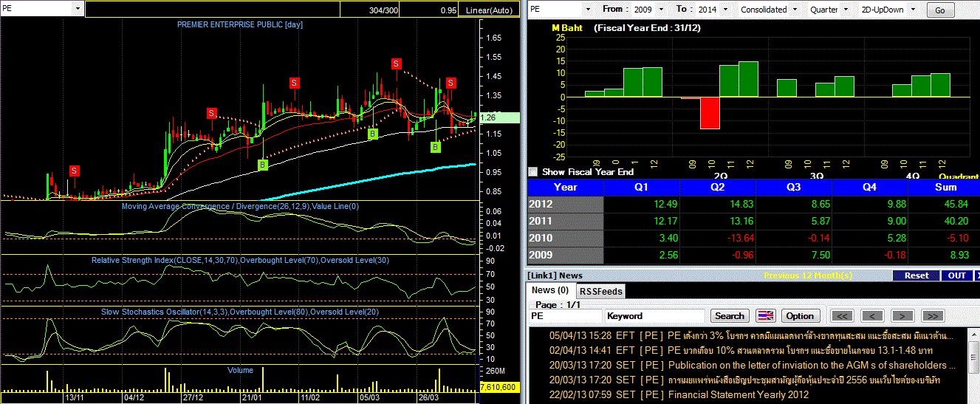Click the current price label 1.26
The width and height of the screenshot is (980, 404).
pyautogui.click(x=500, y=117)
